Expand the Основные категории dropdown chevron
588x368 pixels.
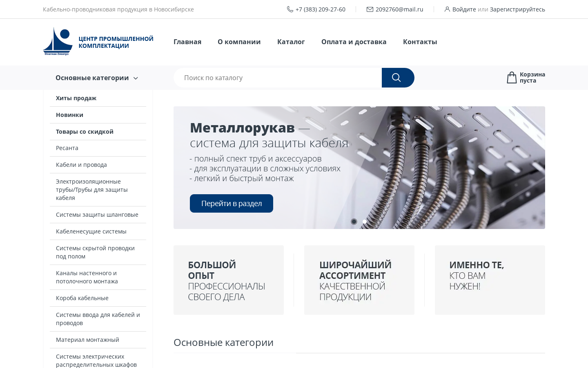136,78
